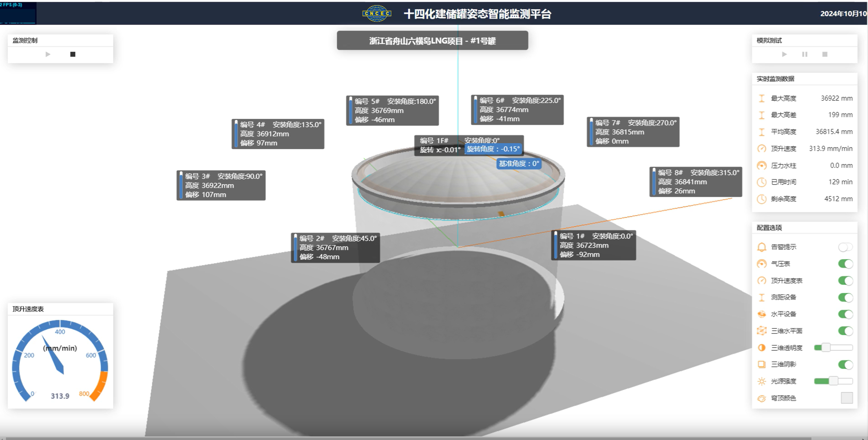Click the sun icon beside 光源强度
Screen dimensions: 868x440
click(762, 381)
